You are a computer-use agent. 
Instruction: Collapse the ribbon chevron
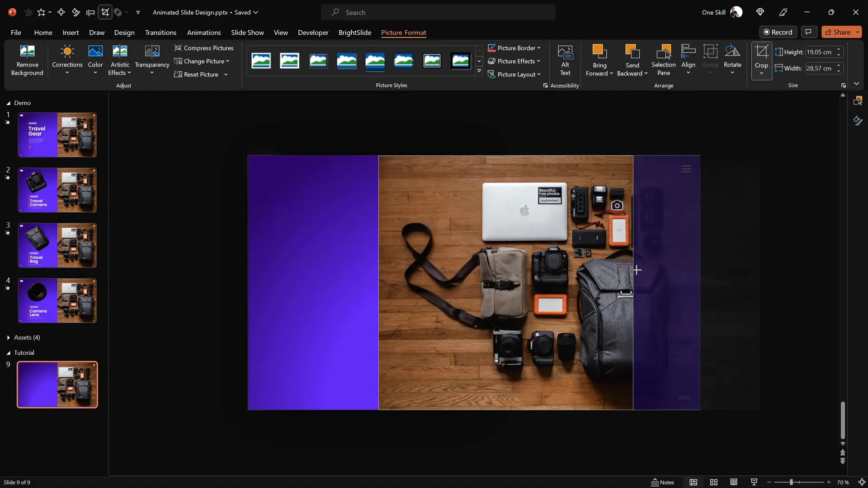[856, 84]
